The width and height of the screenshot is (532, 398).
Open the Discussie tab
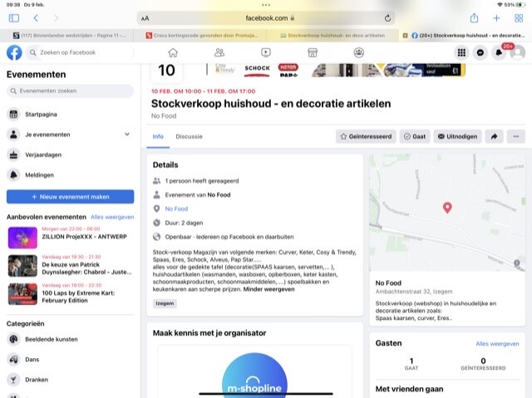point(189,136)
